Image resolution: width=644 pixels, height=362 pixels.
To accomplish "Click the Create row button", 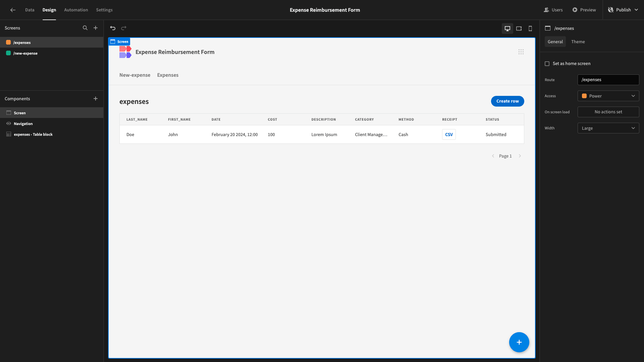I will (507, 101).
